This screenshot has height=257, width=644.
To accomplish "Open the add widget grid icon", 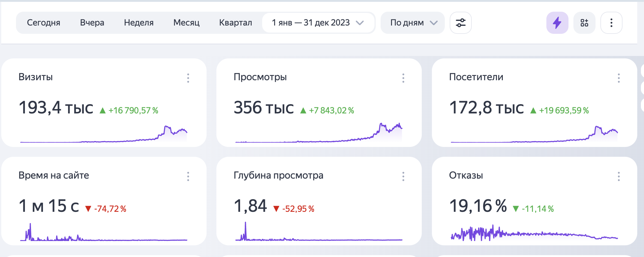I will (584, 23).
